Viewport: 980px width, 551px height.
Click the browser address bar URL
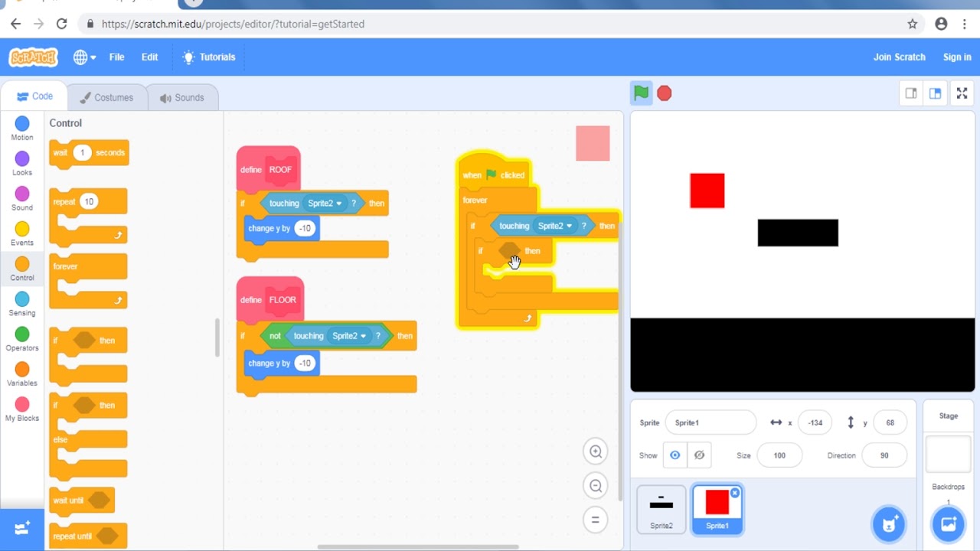(233, 24)
